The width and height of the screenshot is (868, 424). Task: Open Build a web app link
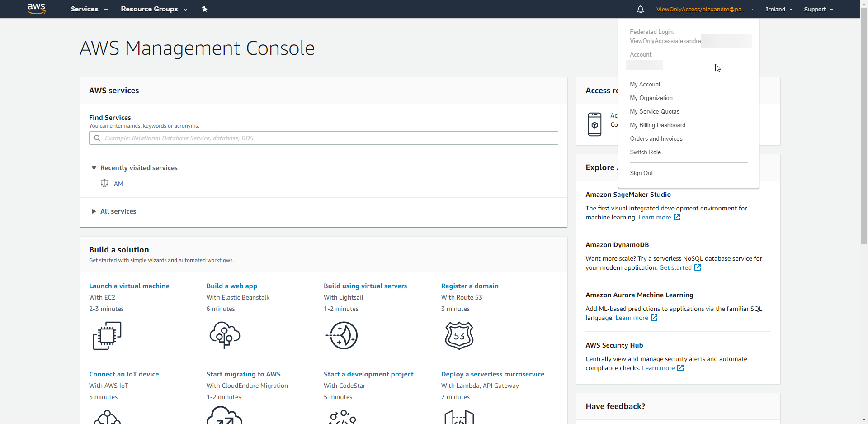point(232,286)
